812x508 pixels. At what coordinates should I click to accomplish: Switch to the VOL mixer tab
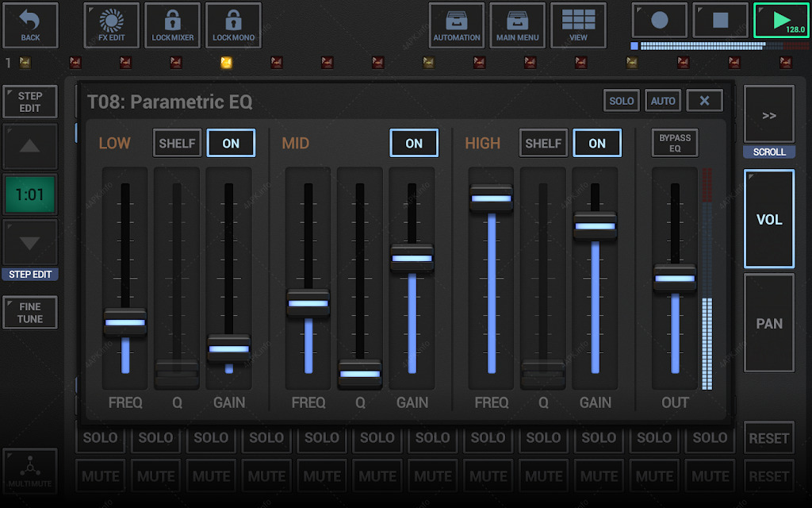769,219
